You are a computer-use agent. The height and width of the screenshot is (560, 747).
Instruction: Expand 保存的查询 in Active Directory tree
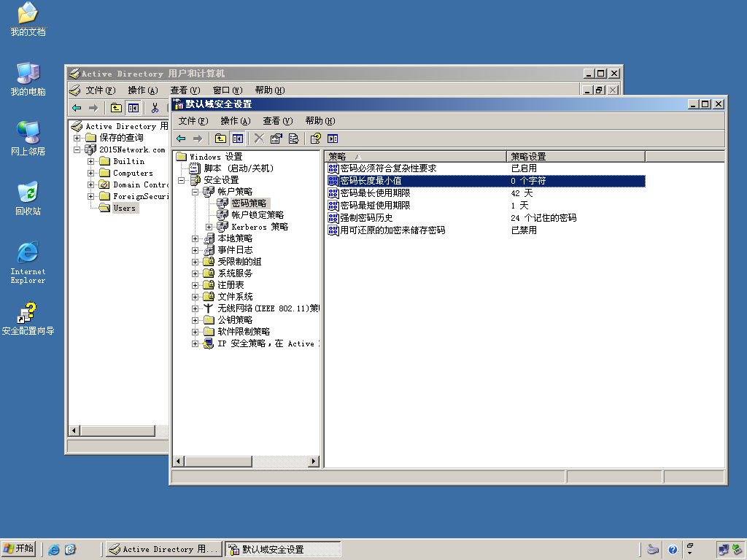coord(77,138)
